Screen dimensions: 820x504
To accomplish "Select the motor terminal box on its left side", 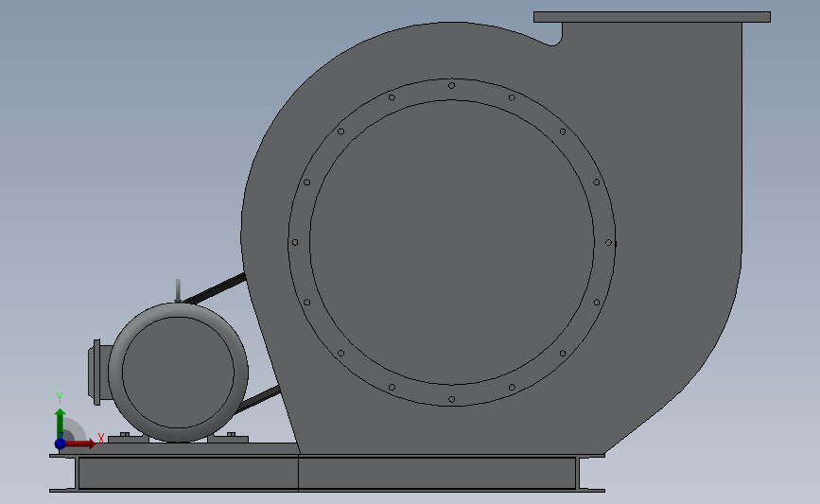I will pos(99,373).
